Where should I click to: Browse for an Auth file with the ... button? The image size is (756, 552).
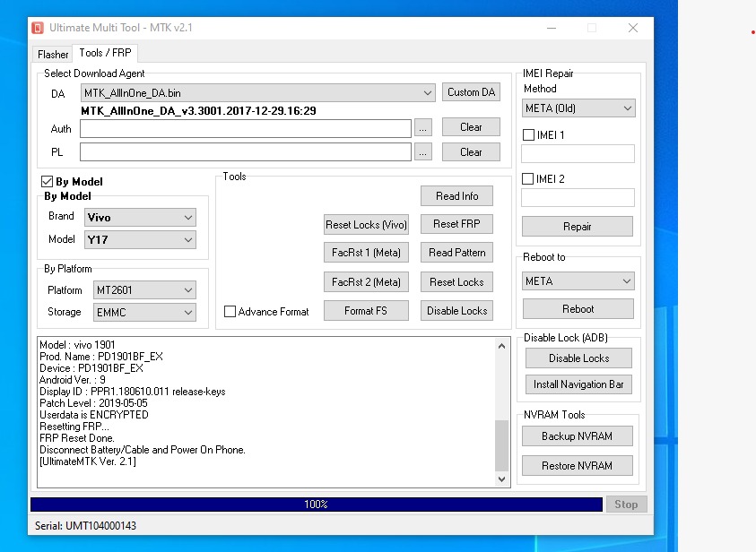click(422, 129)
